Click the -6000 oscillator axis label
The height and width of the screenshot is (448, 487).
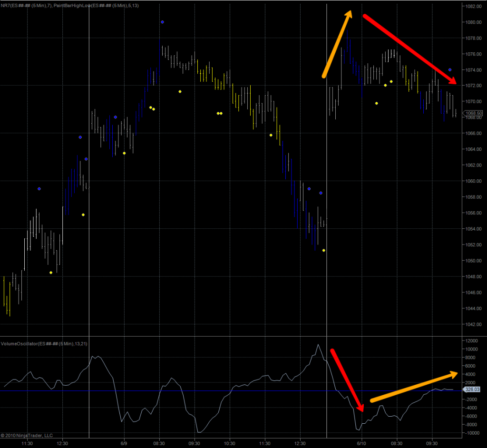[470, 416]
